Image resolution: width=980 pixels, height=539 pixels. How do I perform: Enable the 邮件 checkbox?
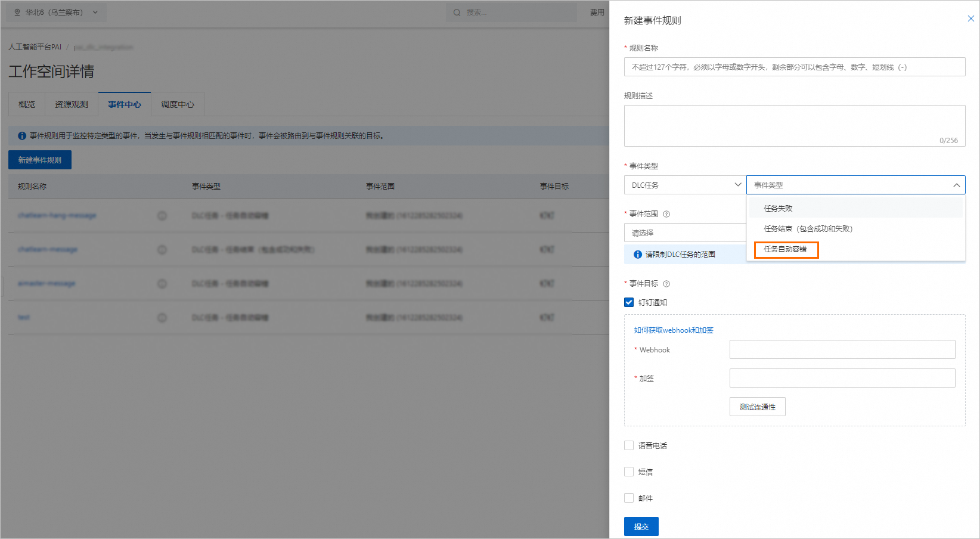tap(629, 498)
